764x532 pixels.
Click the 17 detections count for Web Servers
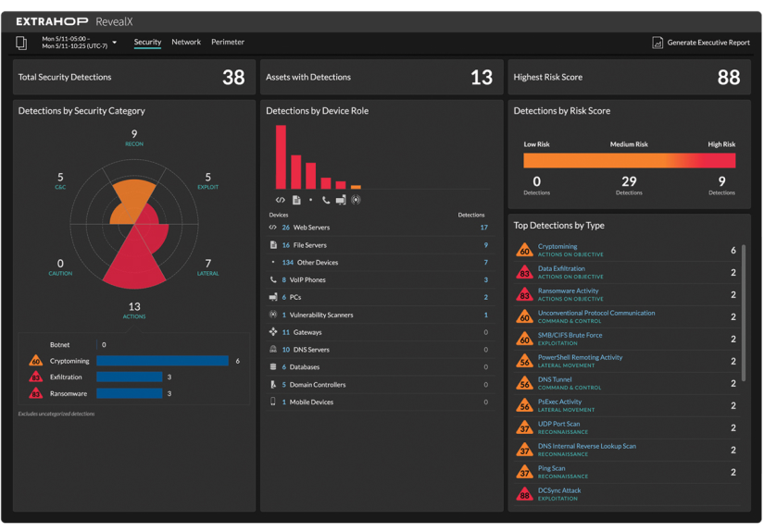pyautogui.click(x=483, y=228)
